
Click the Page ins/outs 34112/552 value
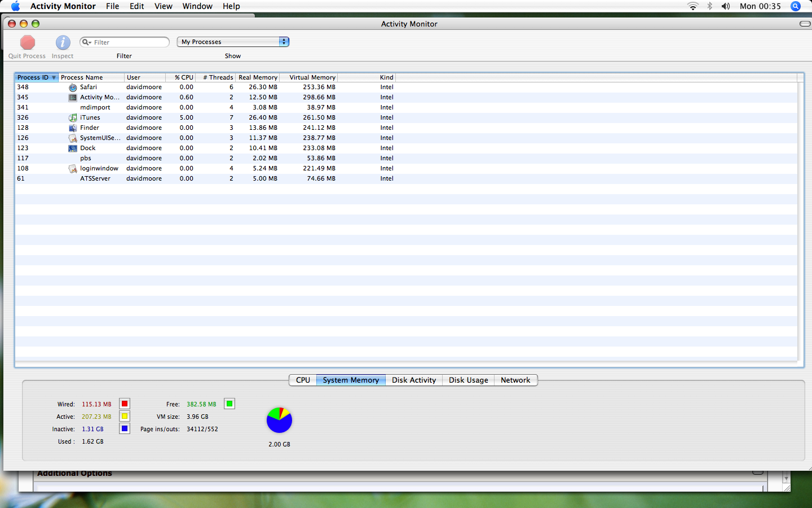pos(202,429)
